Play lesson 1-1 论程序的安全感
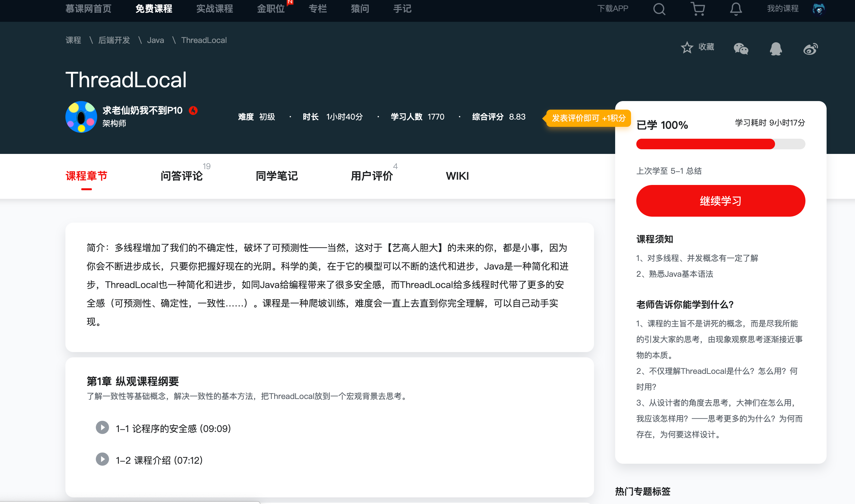Viewport: 855px width, 504px height. pyautogui.click(x=102, y=428)
